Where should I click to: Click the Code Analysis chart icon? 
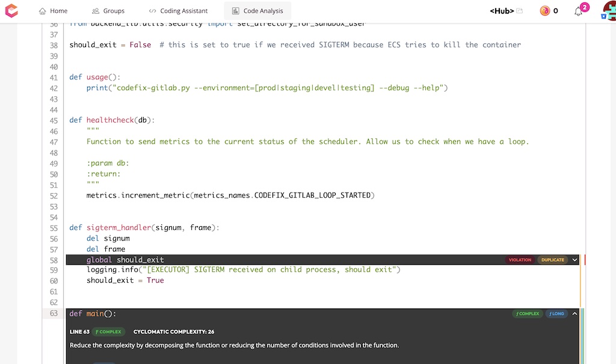pyautogui.click(x=235, y=11)
